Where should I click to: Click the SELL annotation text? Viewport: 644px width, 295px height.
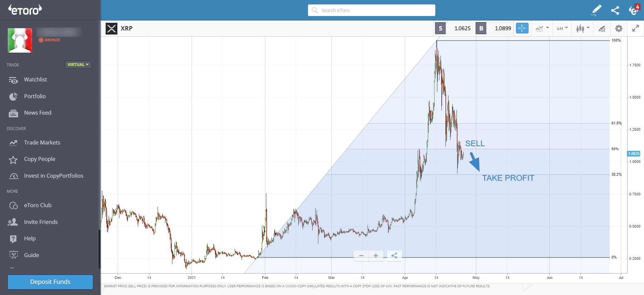pos(475,143)
